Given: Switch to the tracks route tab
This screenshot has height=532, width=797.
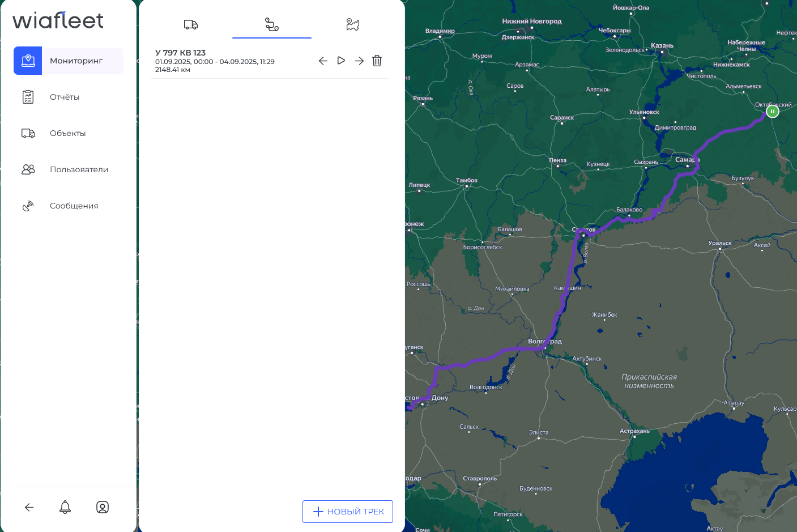Looking at the screenshot, I should click(x=272, y=24).
